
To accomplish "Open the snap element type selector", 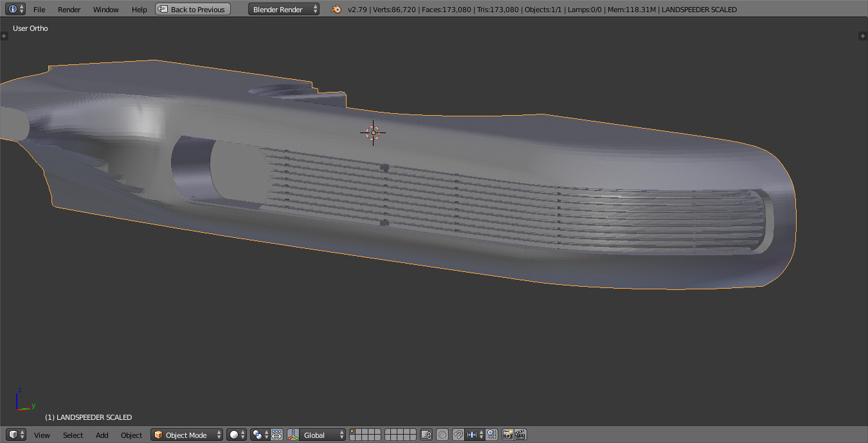I will click(x=475, y=435).
